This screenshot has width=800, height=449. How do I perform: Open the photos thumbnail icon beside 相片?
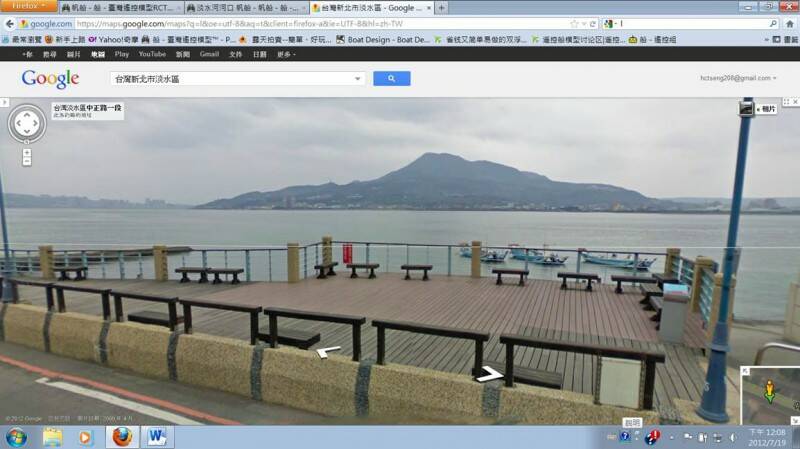pyautogui.click(x=746, y=109)
